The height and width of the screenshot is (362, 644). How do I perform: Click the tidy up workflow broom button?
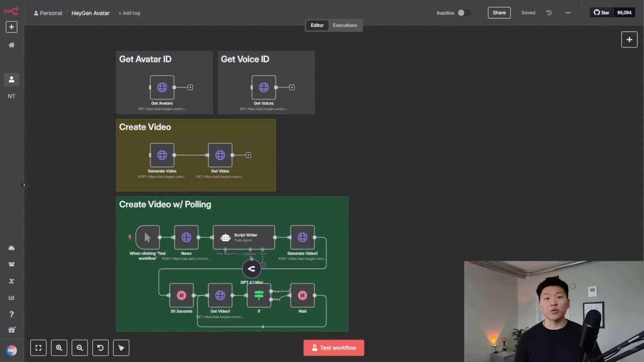pyautogui.click(x=121, y=348)
